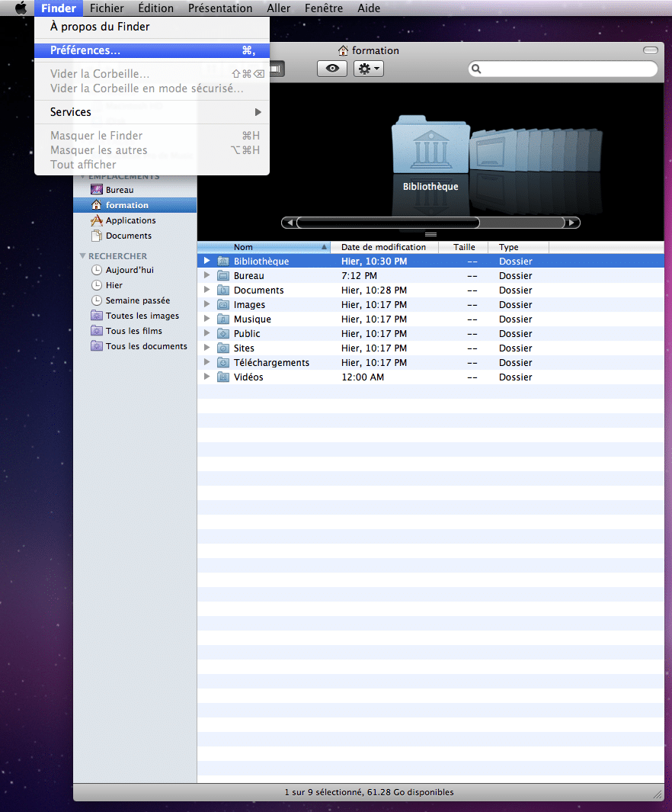Viewport: 672px width, 812px height.
Task: Click Cover Flow scrollbar left arrow
Action: pos(290,223)
